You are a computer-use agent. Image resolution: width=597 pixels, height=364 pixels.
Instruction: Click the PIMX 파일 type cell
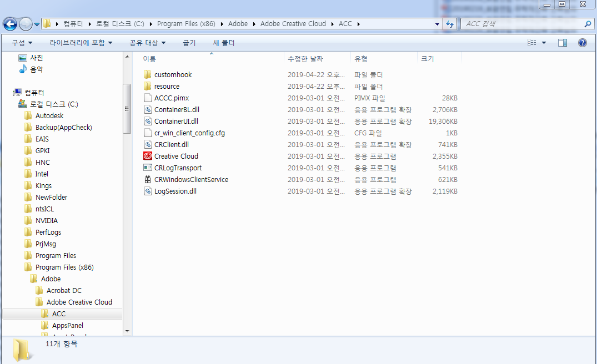point(369,98)
